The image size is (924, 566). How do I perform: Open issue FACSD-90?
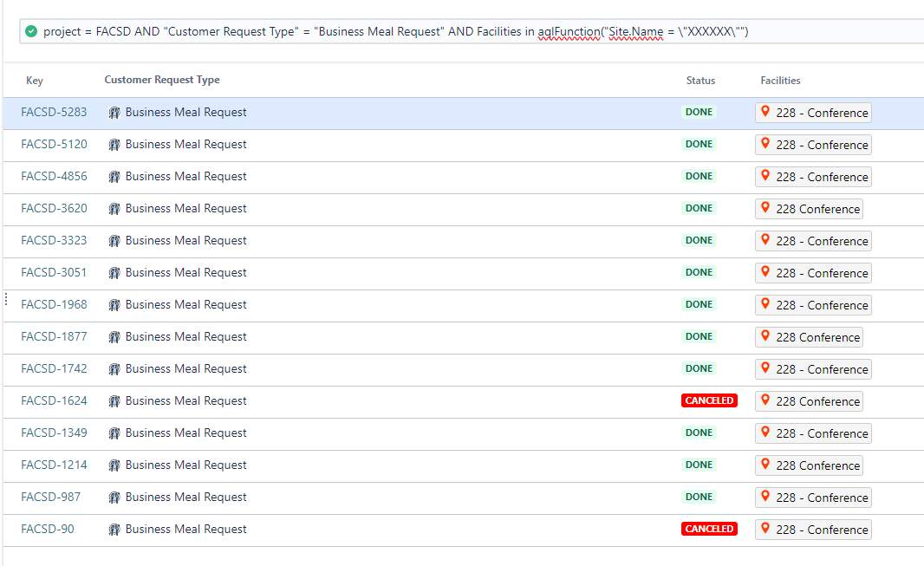pyautogui.click(x=47, y=530)
